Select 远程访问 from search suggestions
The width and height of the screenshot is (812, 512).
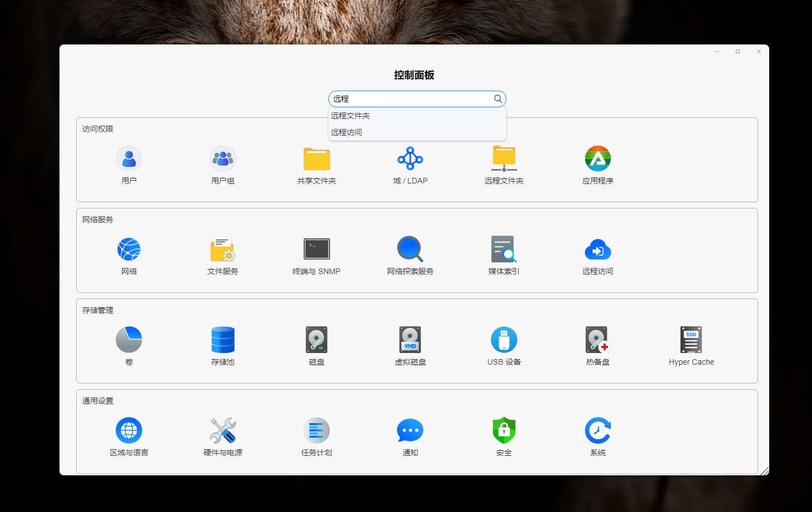pyautogui.click(x=417, y=132)
